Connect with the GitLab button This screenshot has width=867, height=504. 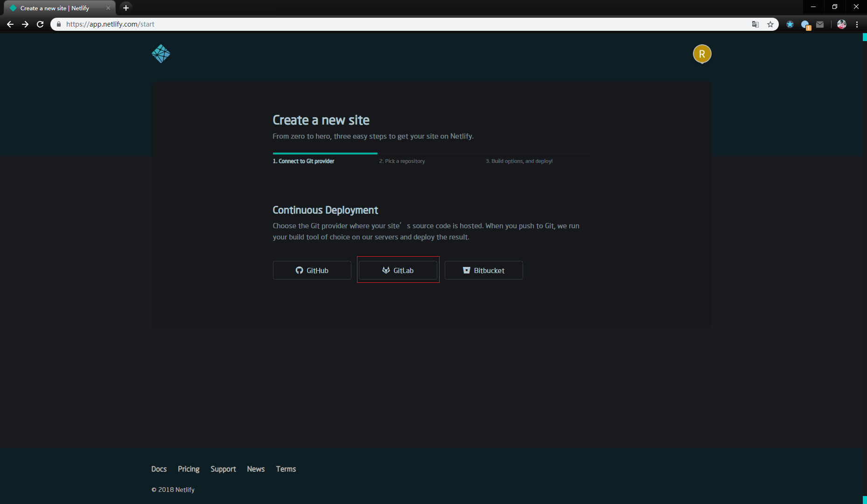click(398, 270)
